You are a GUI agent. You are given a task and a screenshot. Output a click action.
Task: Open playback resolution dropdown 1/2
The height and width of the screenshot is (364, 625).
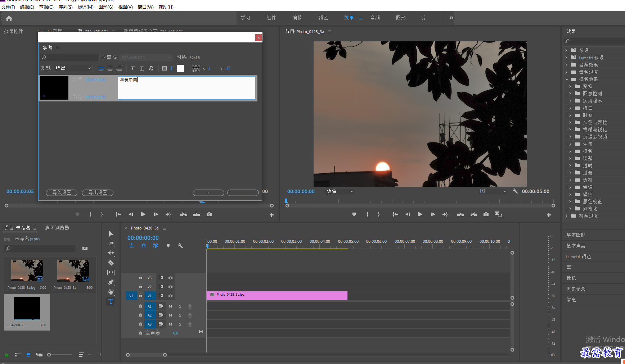pyautogui.click(x=493, y=191)
